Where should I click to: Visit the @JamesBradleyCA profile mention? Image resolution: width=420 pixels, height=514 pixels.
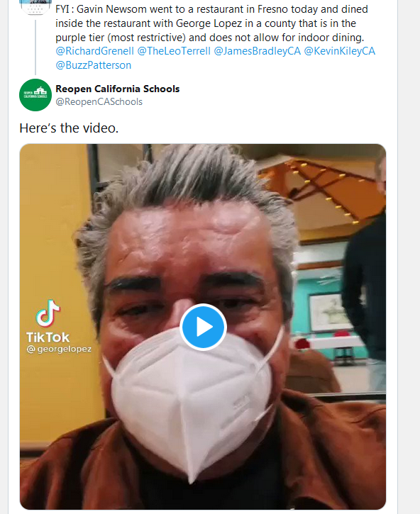(x=258, y=51)
